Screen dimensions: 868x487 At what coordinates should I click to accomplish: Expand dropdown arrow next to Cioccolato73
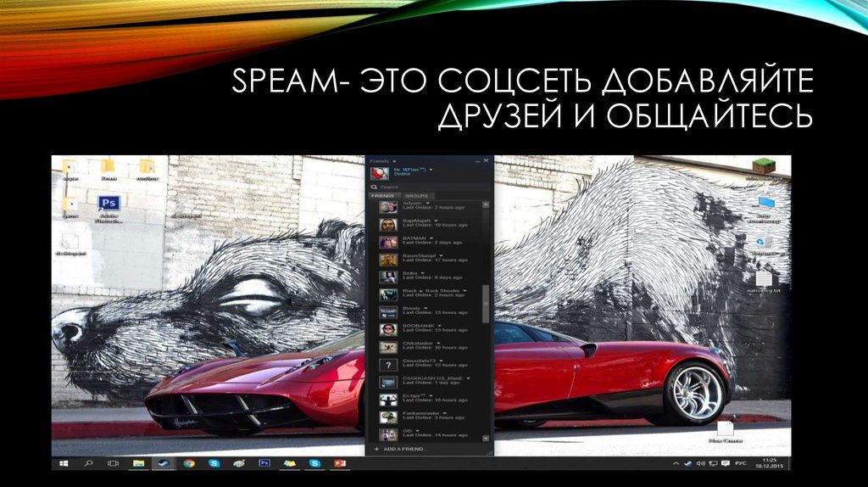tap(441, 361)
